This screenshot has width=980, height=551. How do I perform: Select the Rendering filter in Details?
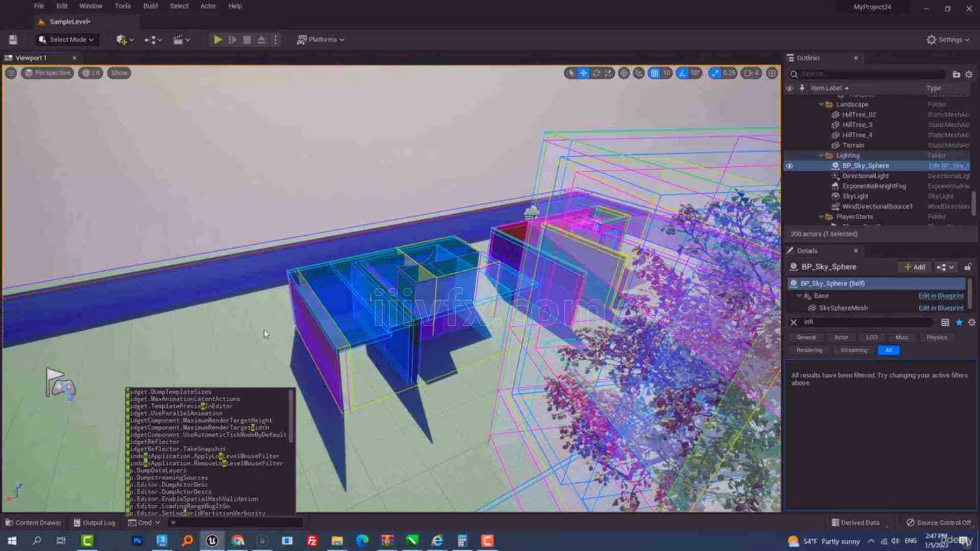[x=809, y=350]
